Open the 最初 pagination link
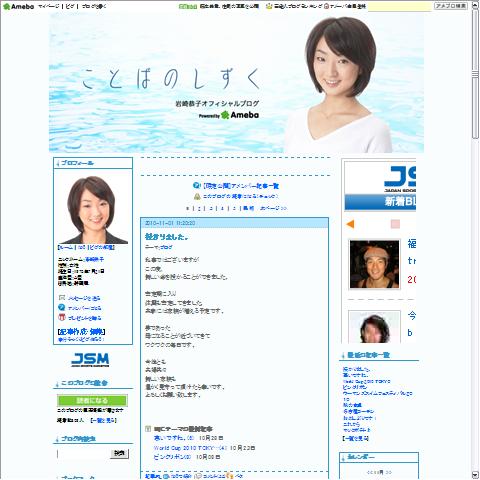Screen dimensions: 480x480 coord(248,208)
